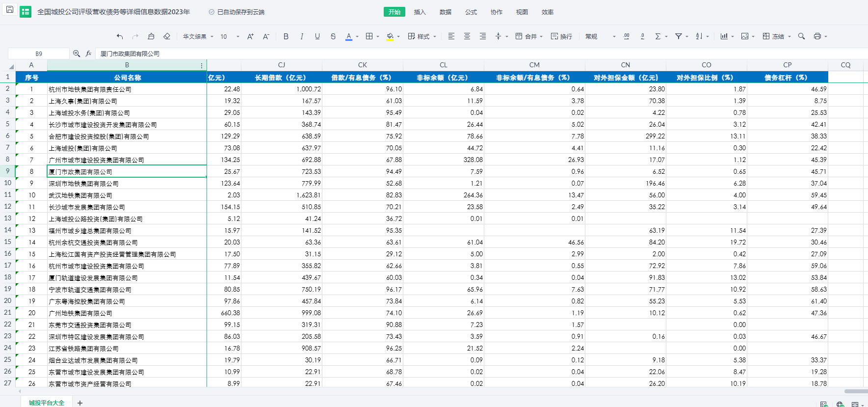This screenshot has width=868, height=407.
Task: Expand the number format dropdown 常规
Action: click(600, 36)
